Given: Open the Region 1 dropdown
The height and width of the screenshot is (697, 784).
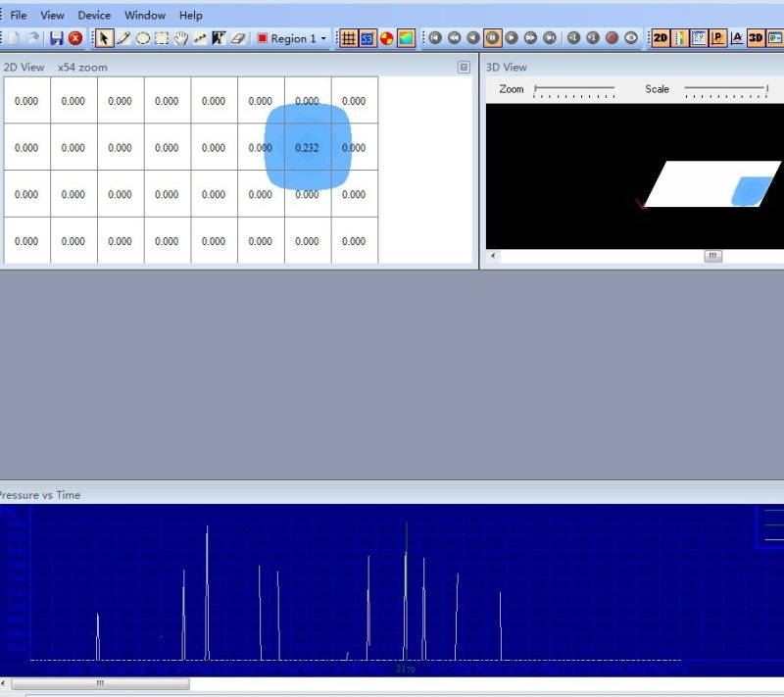Looking at the screenshot, I should point(323,38).
